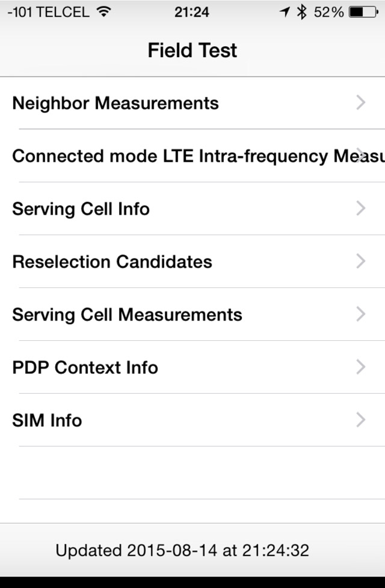This screenshot has width=385, height=588.
Task: Tap the chevron on PDP Context Info row
Action: tap(360, 367)
